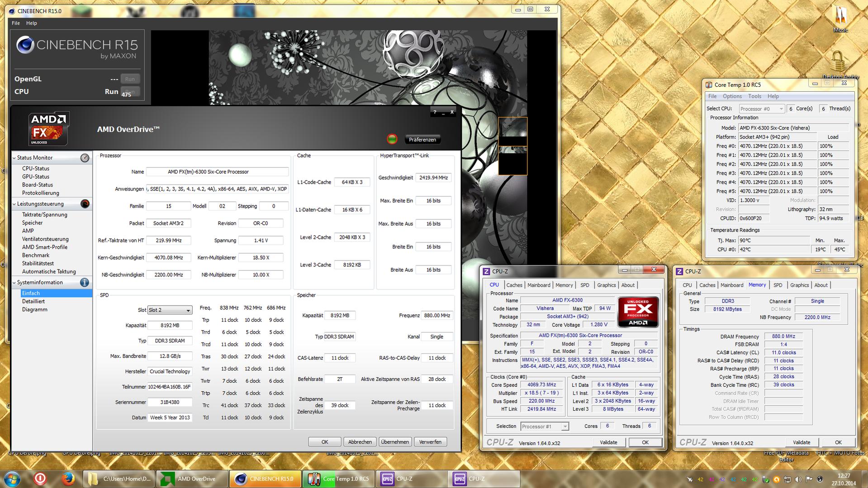868x488 pixels.
Task: Click OK in AMD OverDrive
Action: (x=325, y=442)
